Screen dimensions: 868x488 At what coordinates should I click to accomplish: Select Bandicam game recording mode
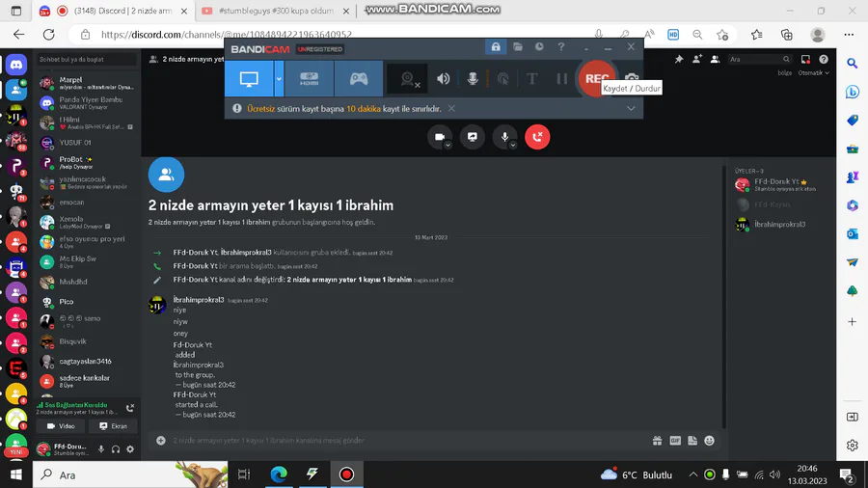coord(358,78)
